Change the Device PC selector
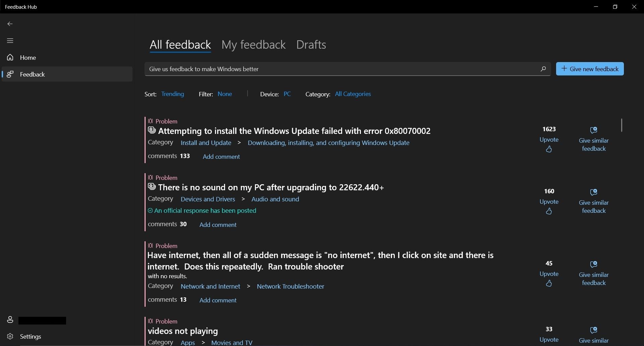644x346 pixels. tap(287, 94)
